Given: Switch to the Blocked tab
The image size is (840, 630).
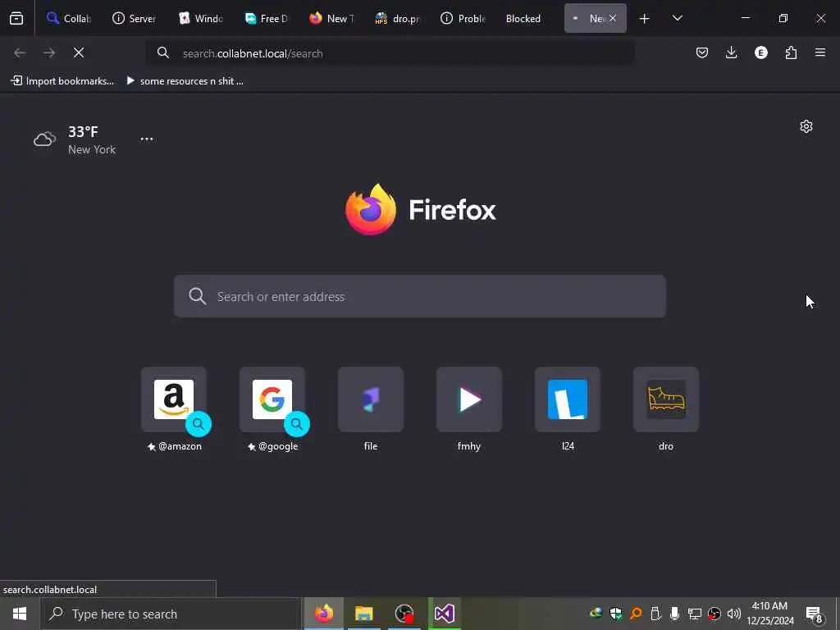Looking at the screenshot, I should (x=523, y=19).
